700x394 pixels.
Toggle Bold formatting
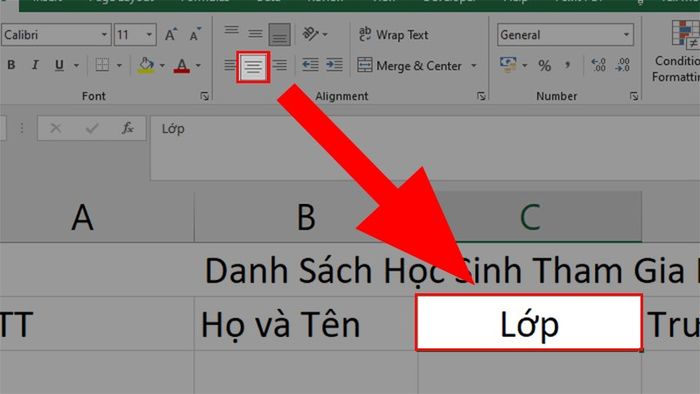coord(11,65)
